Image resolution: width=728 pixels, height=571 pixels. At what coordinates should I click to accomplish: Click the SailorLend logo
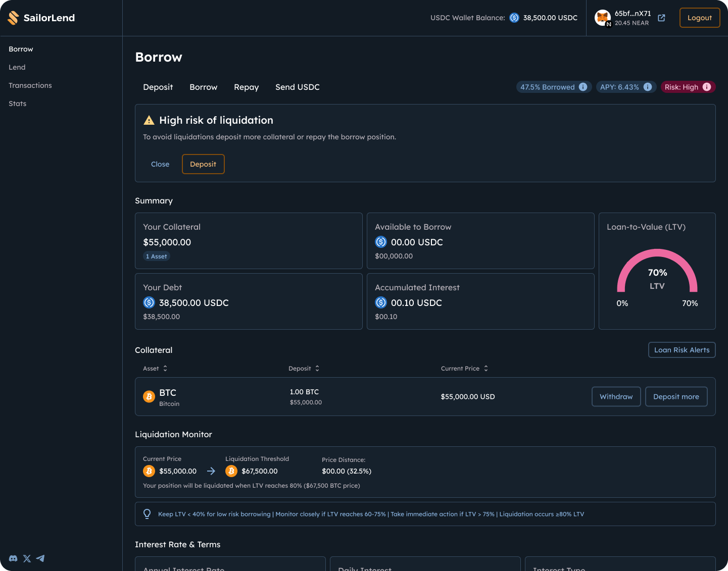click(x=41, y=18)
